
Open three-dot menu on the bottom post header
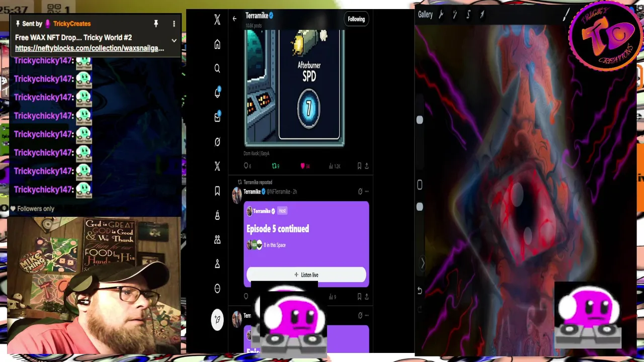pos(366,316)
